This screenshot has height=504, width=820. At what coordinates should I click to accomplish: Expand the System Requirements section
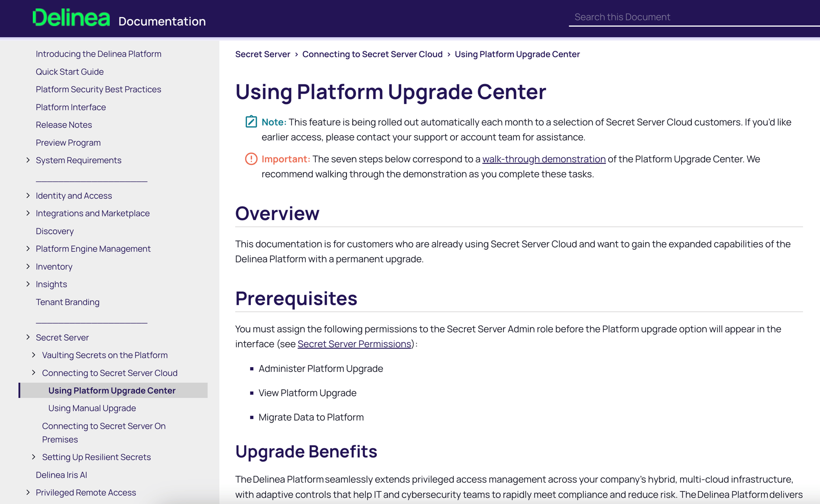tap(28, 160)
